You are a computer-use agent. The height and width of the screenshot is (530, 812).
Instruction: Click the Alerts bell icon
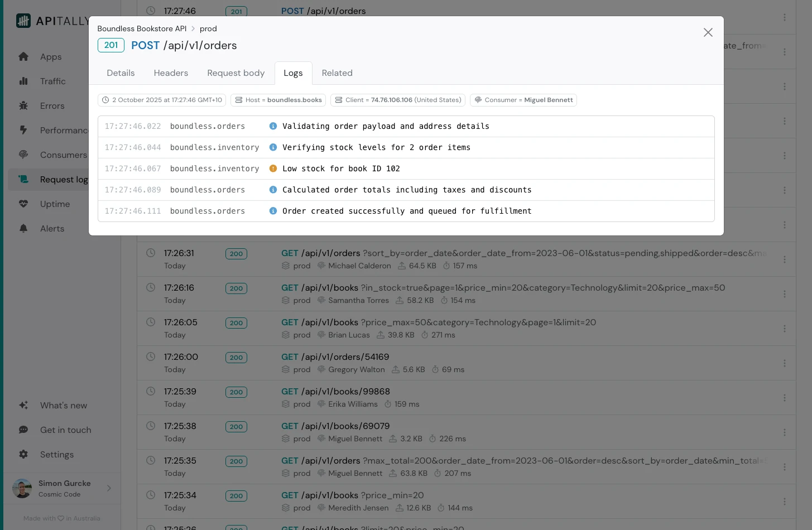click(x=23, y=228)
